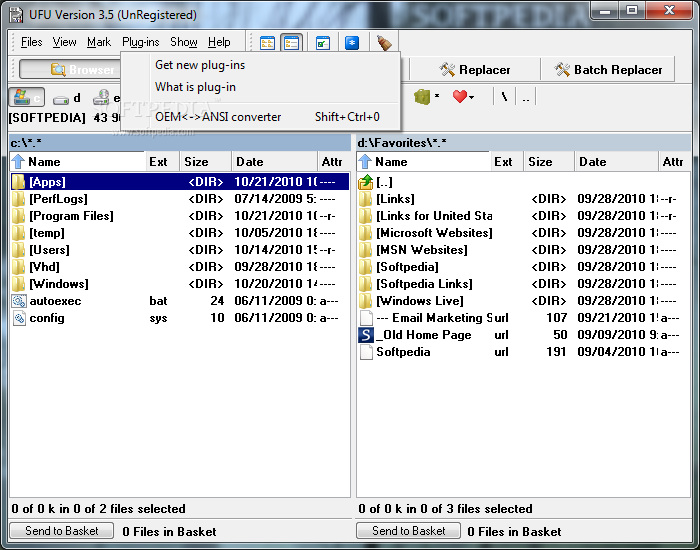The height and width of the screenshot is (550, 700).
Task: Click the blue asterisk toolbar icon
Action: pyautogui.click(x=352, y=43)
